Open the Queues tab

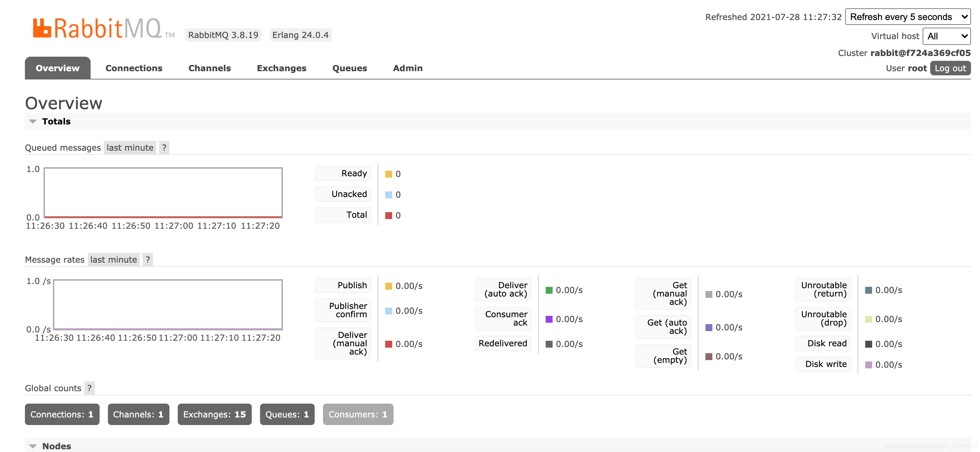pos(349,68)
